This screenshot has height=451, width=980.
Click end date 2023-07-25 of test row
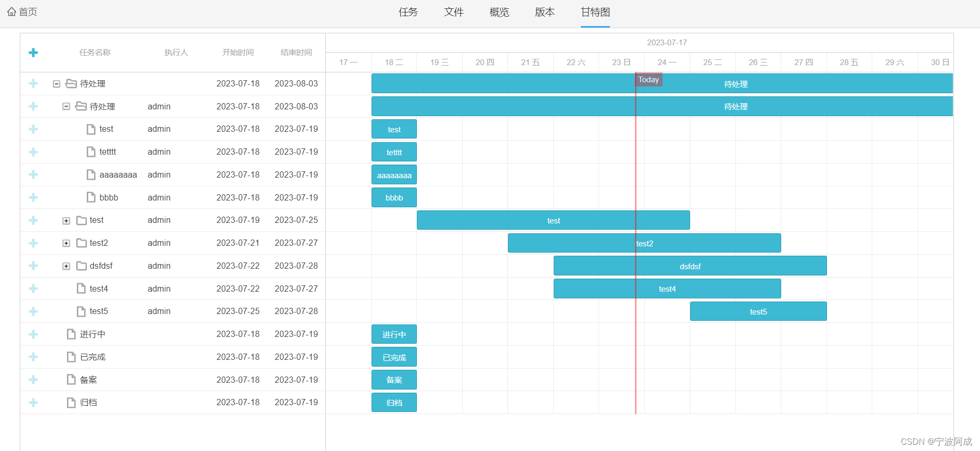[x=296, y=220]
